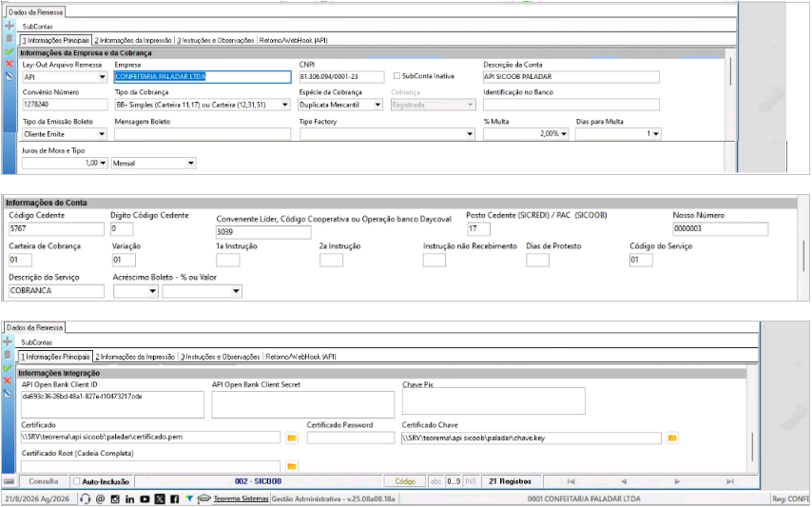Click the red cancel X in the top panel
The width and height of the screenshot is (812, 507).
point(9,64)
